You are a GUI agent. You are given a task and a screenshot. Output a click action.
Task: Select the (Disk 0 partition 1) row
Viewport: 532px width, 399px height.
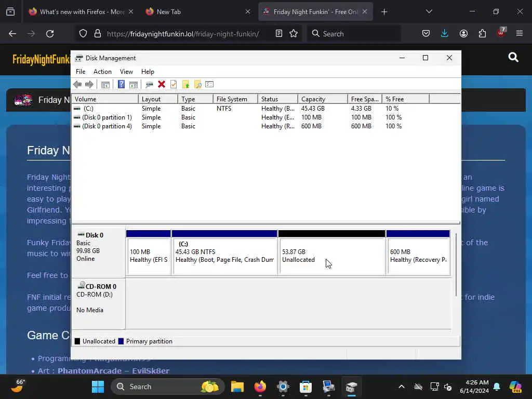(x=250, y=117)
